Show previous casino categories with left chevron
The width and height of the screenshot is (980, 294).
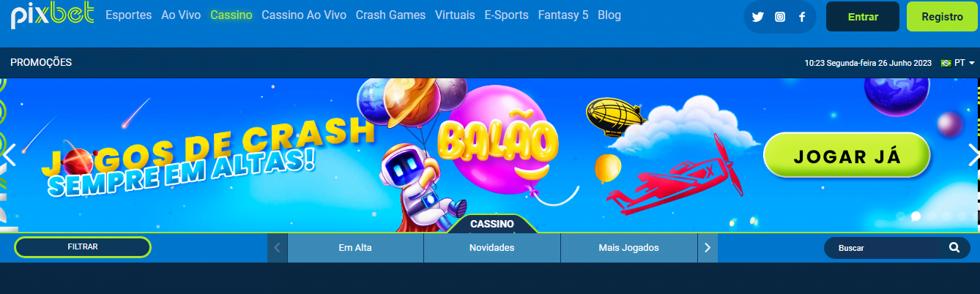pyautogui.click(x=277, y=248)
